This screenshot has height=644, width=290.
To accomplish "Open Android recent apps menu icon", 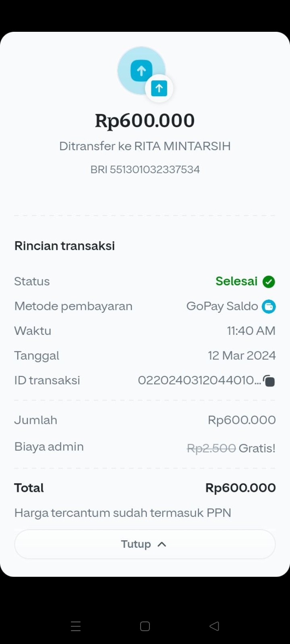I will tap(76, 626).
